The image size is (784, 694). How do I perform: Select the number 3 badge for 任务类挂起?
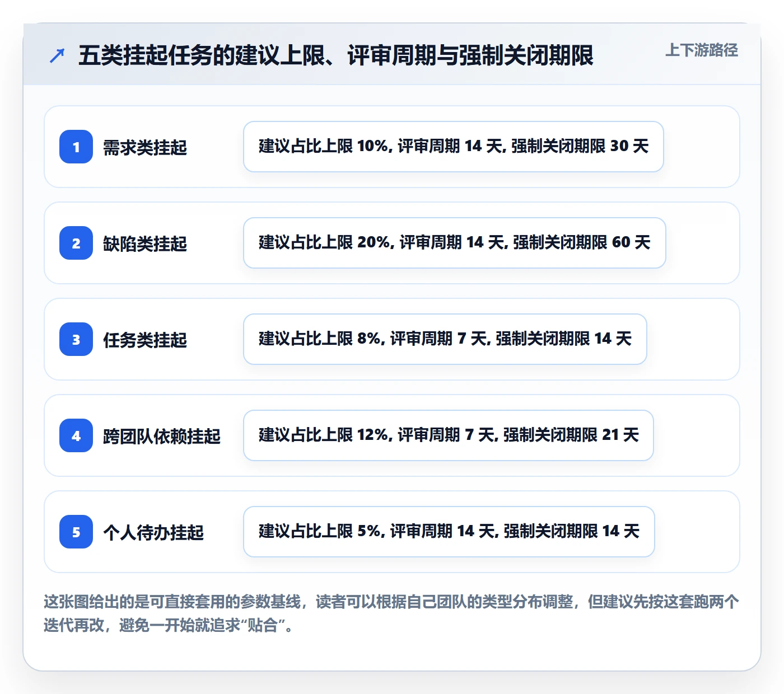coord(76,339)
